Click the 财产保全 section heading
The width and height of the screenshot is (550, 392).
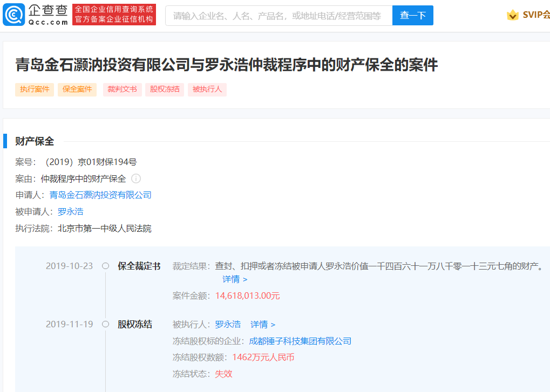click(x=35, y=141)
